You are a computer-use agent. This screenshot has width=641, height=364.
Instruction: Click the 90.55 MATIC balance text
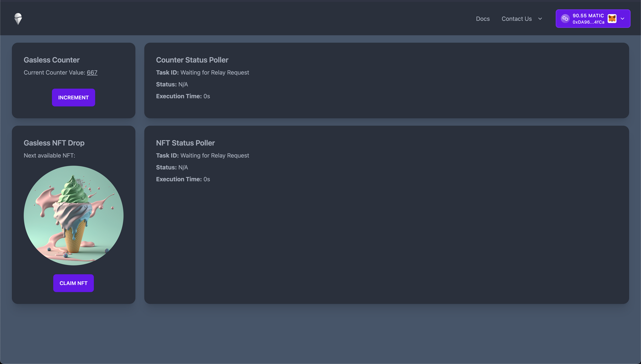(588, 15)
